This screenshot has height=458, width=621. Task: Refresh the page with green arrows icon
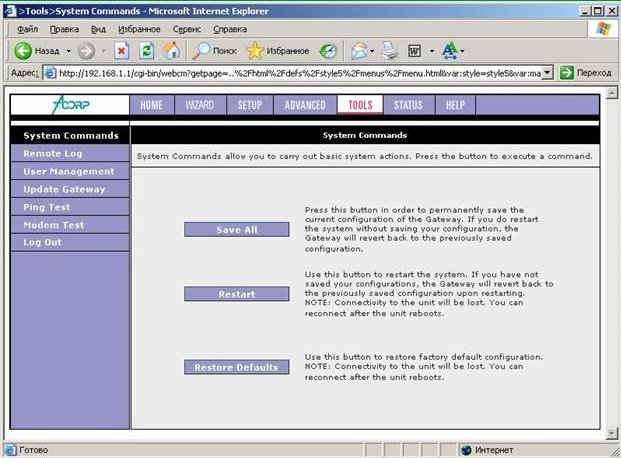[x=147, y=51]
